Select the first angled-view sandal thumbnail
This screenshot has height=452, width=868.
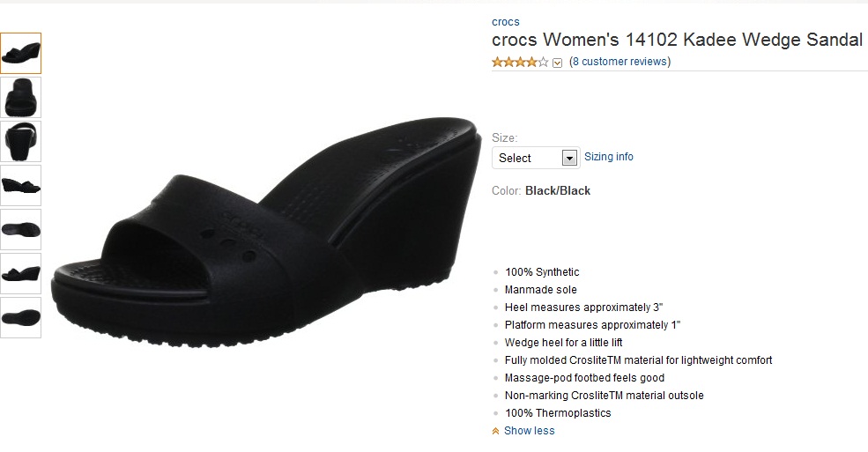click(x=21, y=53)
